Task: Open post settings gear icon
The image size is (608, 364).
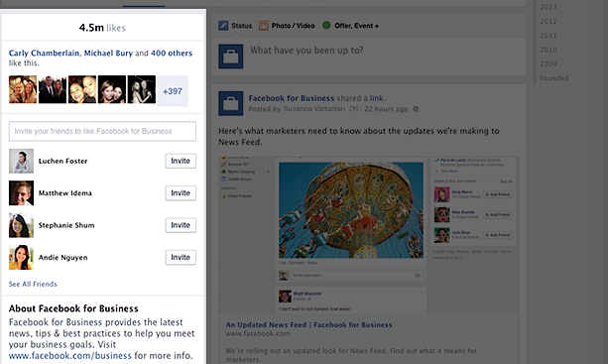Action: [x=416, y=109]
